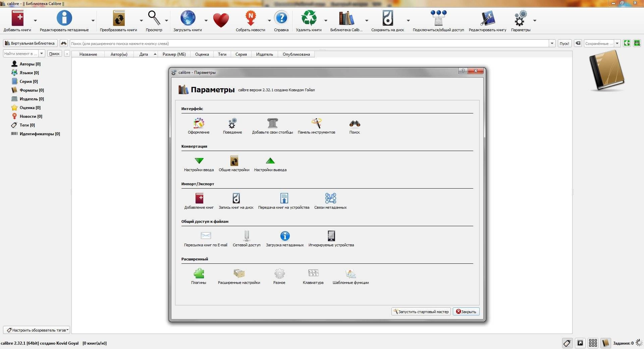Open Общие настройки conversion options
This screenshot has height=349, width=644.
click(234, 164)
